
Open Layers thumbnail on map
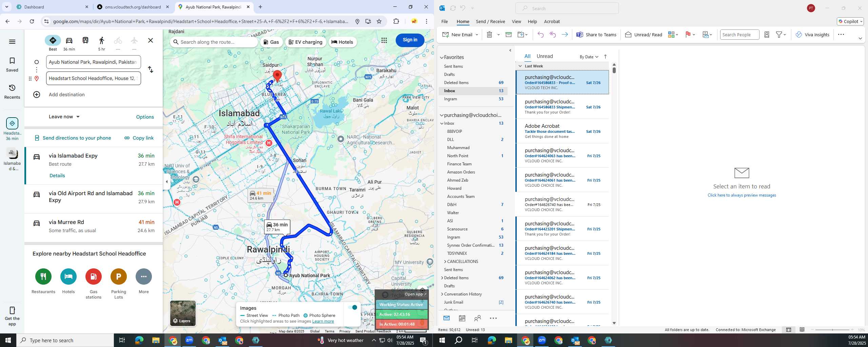pyautogui.click(x=183, y=313)
